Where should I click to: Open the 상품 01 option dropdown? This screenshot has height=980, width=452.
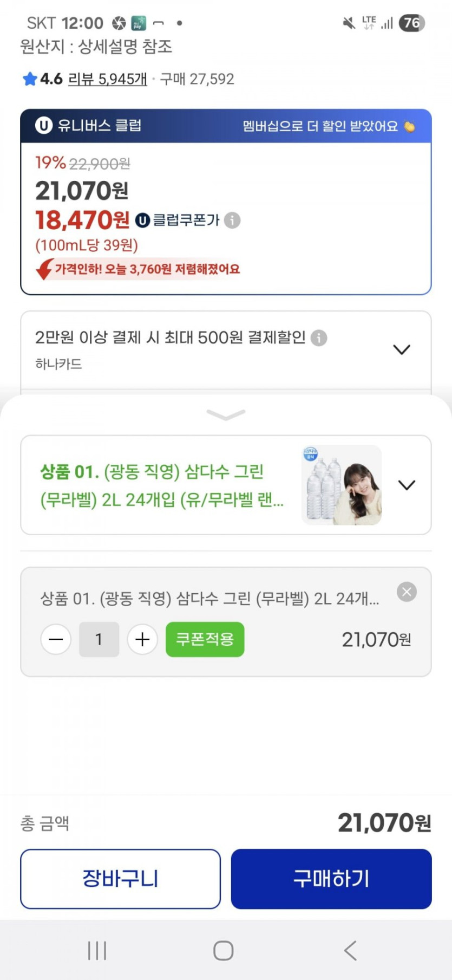pos(407,485)
